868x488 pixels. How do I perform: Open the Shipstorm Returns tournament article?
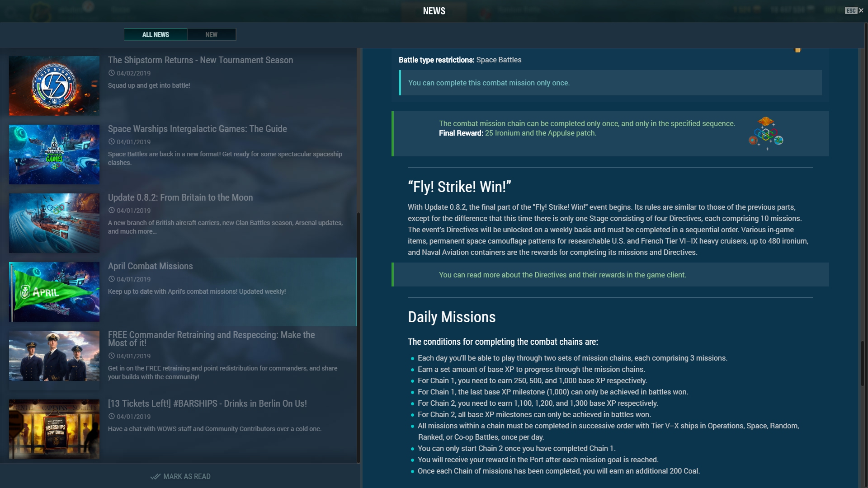click(200, 60)
